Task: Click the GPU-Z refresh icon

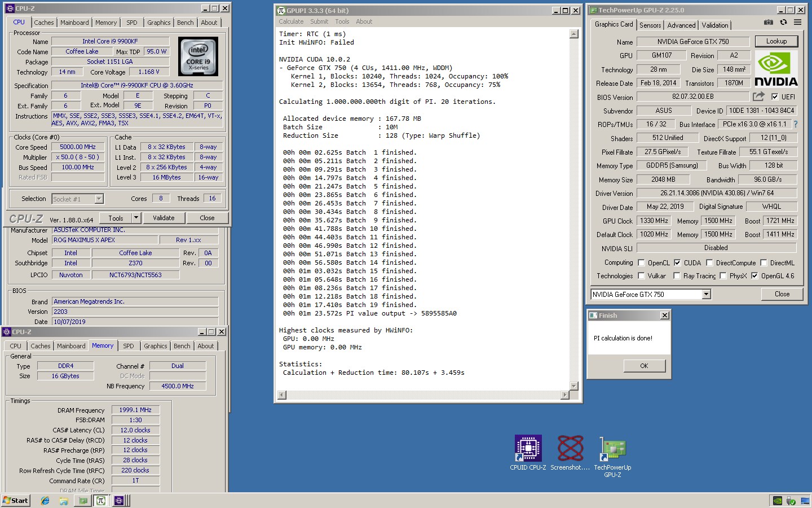Action: coord(783,22)
